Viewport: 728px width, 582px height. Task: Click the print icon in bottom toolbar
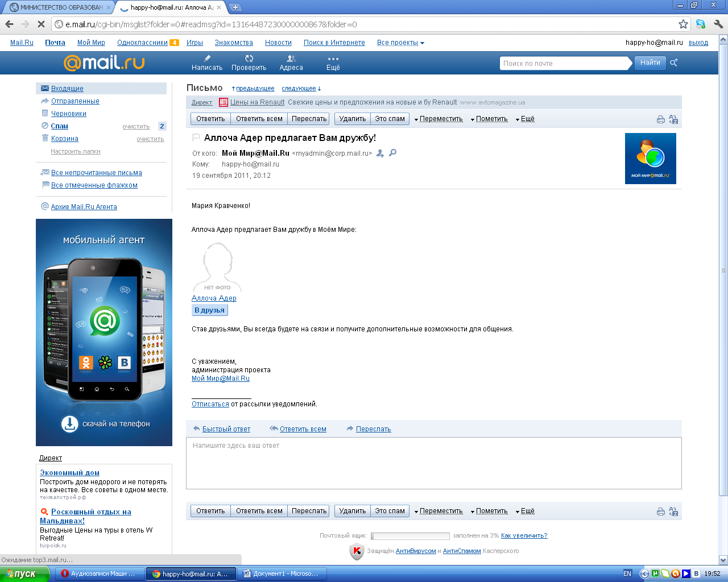pyautogui.click(x=660, y=512)
